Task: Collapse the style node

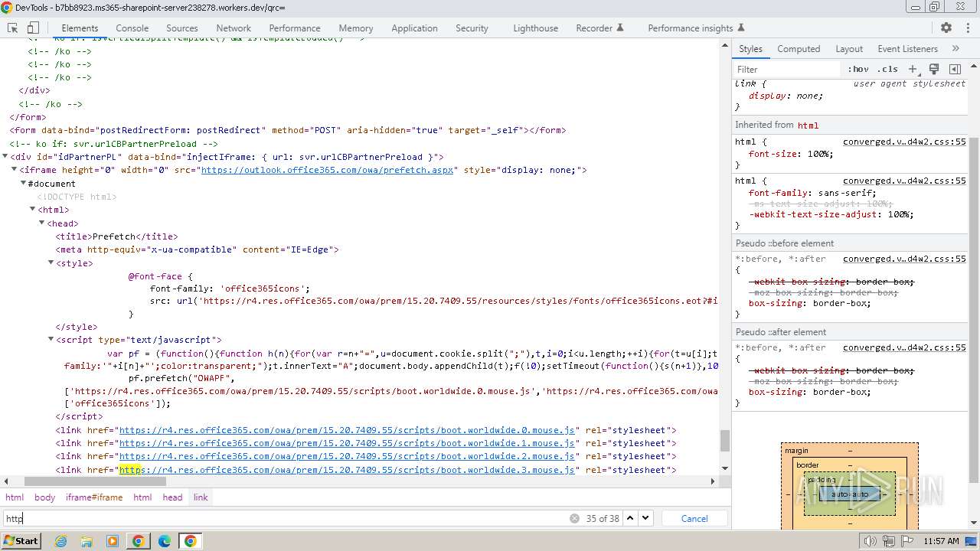Action: coord(51,263)
